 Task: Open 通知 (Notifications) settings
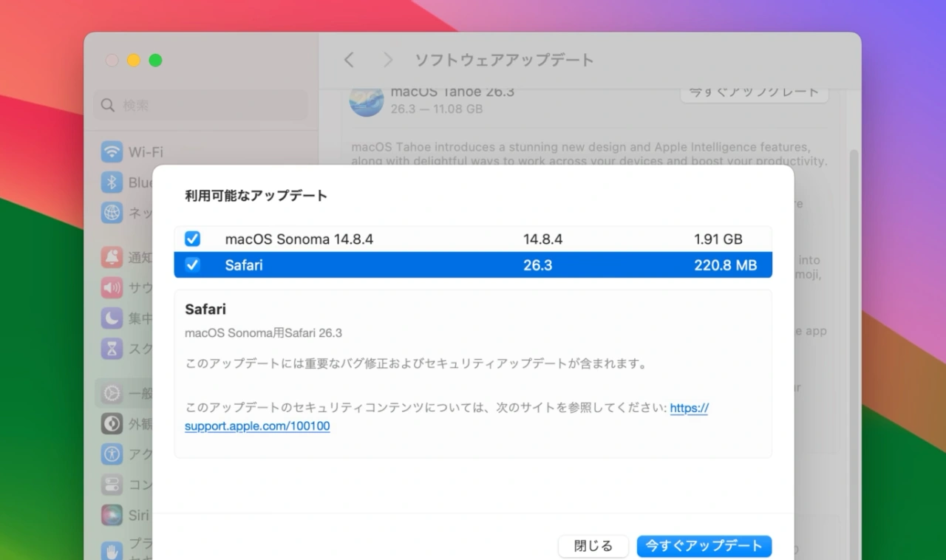(x=126, y=257)
